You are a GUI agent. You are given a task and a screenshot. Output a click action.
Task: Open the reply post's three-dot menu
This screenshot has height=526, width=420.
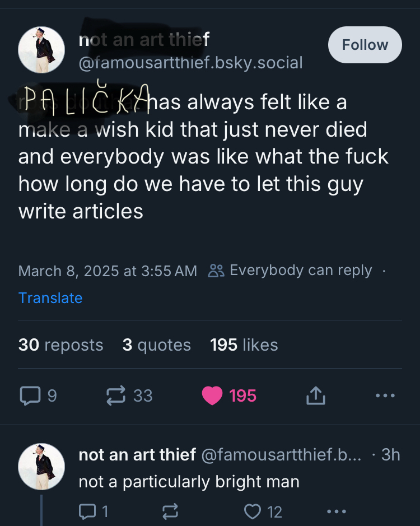337,511
